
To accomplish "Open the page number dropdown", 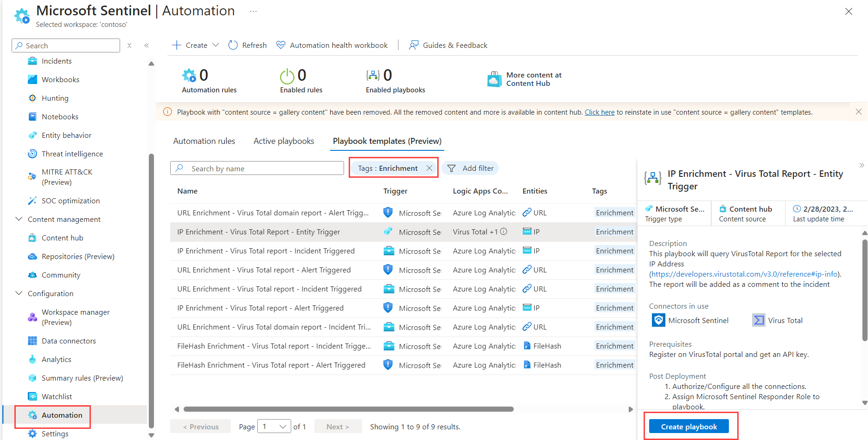I will [x=274, y=426].
